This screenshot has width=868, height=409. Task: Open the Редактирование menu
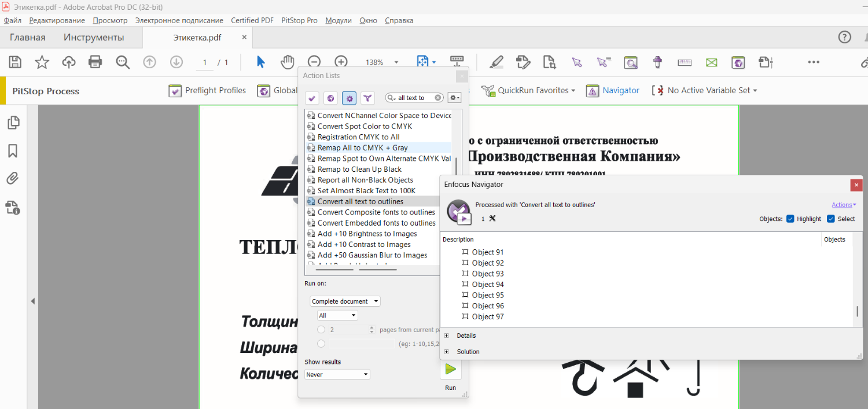(57, 20)
